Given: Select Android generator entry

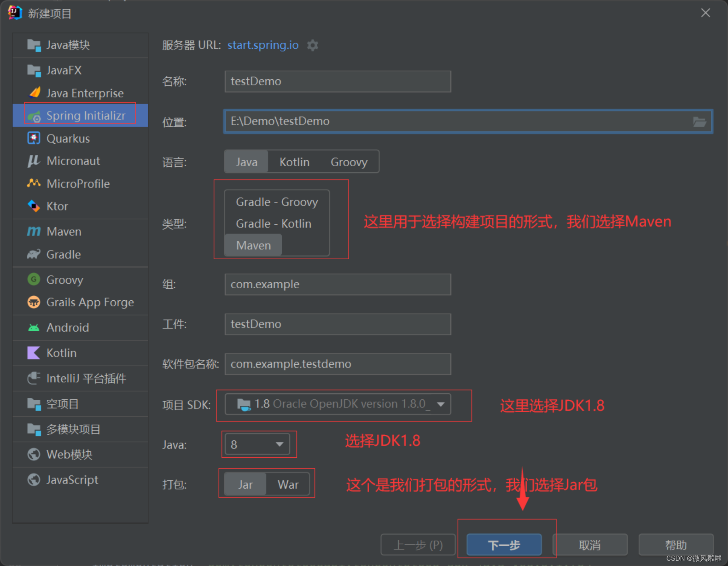Looking at the screenshot, I should (80, 327).
